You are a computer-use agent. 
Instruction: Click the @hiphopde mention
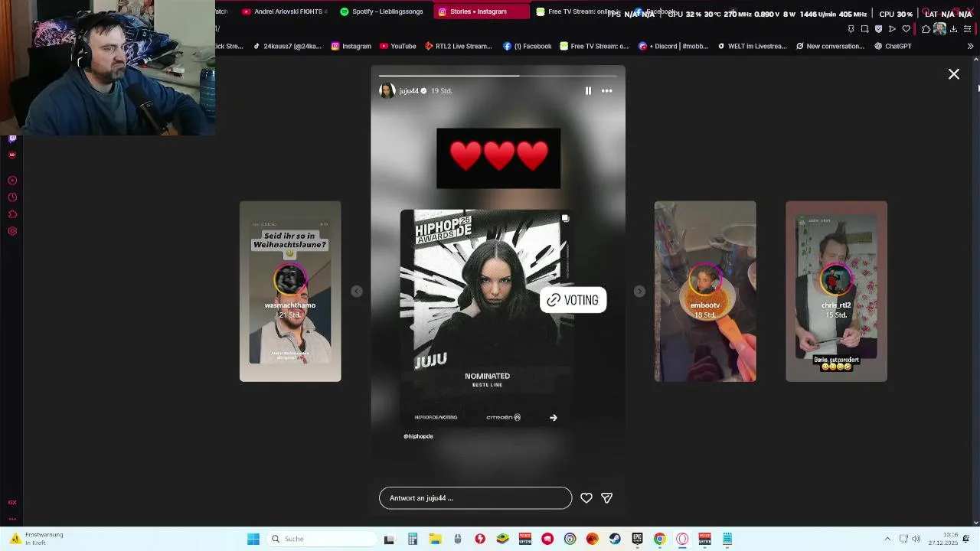pyautogui.click(x=418, y=436)
